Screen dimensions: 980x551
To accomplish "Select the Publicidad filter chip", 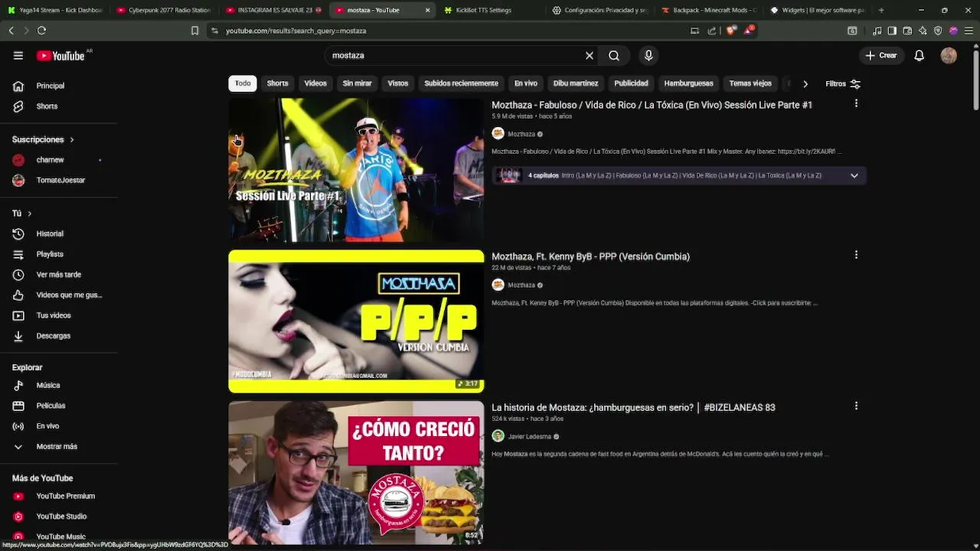I will 631,83.
